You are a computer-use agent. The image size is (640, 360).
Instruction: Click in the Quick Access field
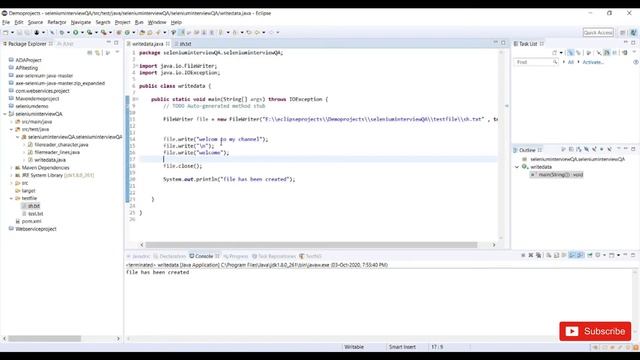[598, 33]
